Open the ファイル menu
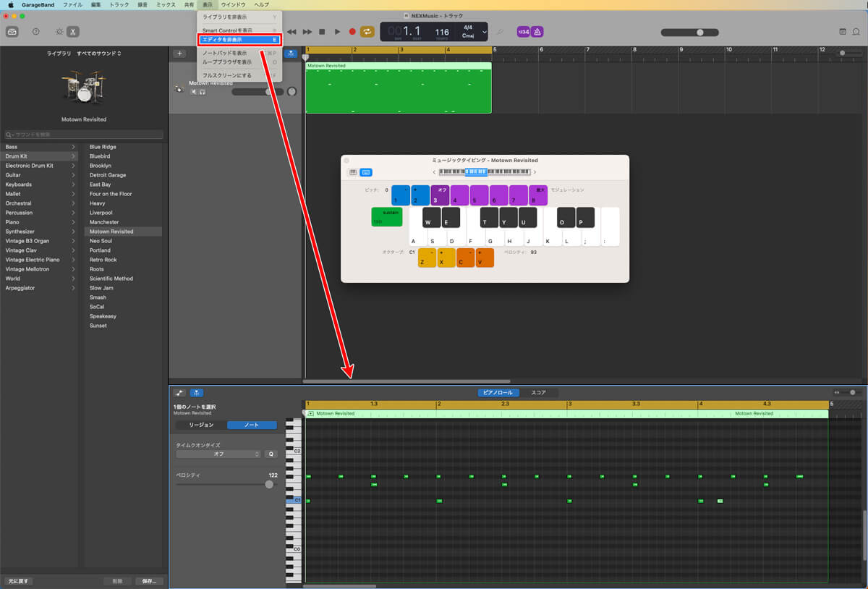 coord(72,4)
